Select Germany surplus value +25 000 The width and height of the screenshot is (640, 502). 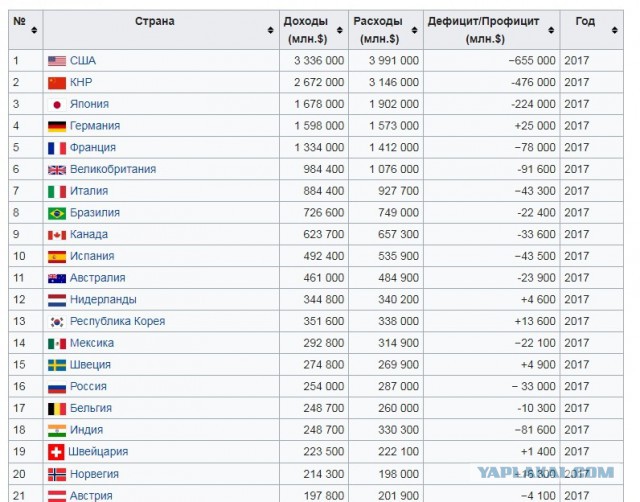[535, 126]
